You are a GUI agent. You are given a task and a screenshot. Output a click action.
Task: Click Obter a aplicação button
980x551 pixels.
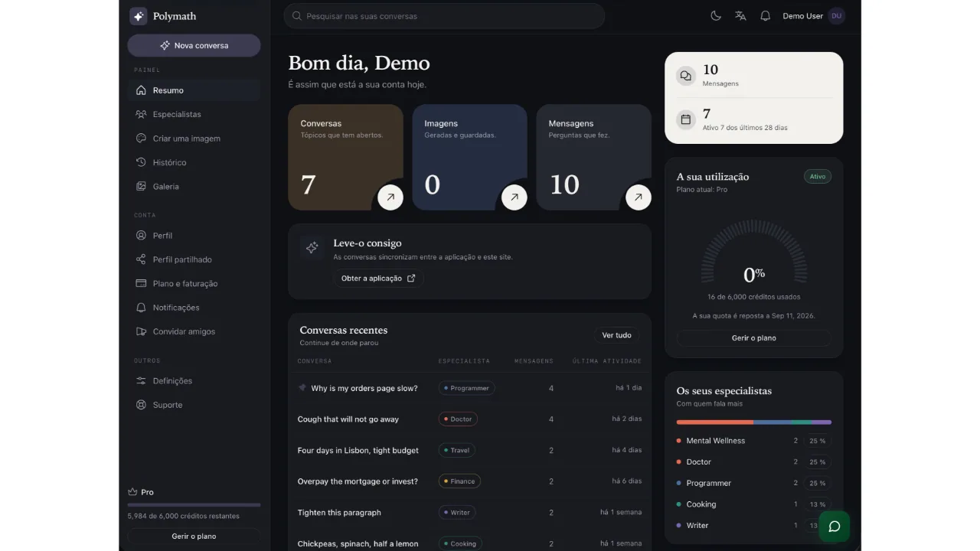coord(378,279)
